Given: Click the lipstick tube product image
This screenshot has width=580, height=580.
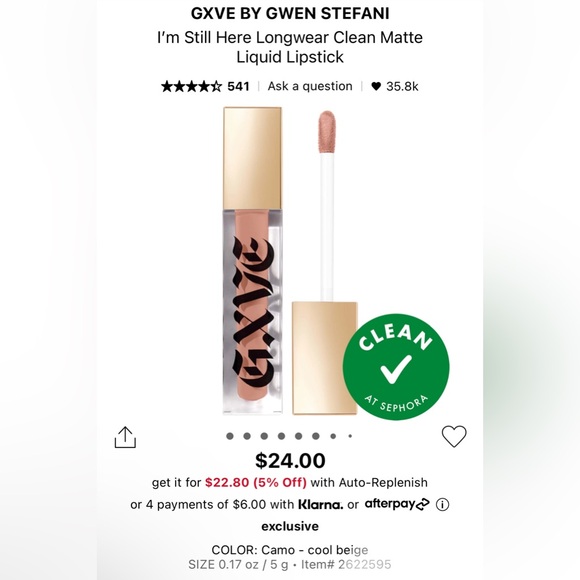Looking at the screenshot, I should 253,260.
